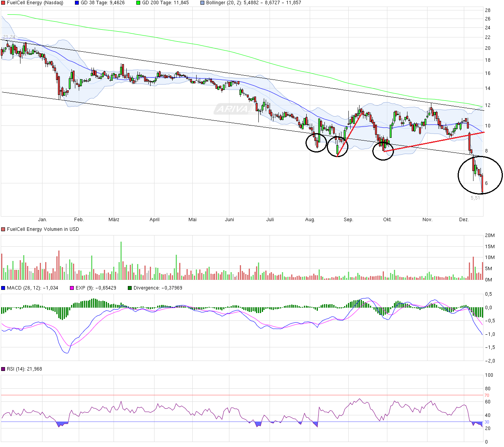This screenshot has height=447, width=504.
Task: Click the 'Okt.' month label
Action: point(387,220)
